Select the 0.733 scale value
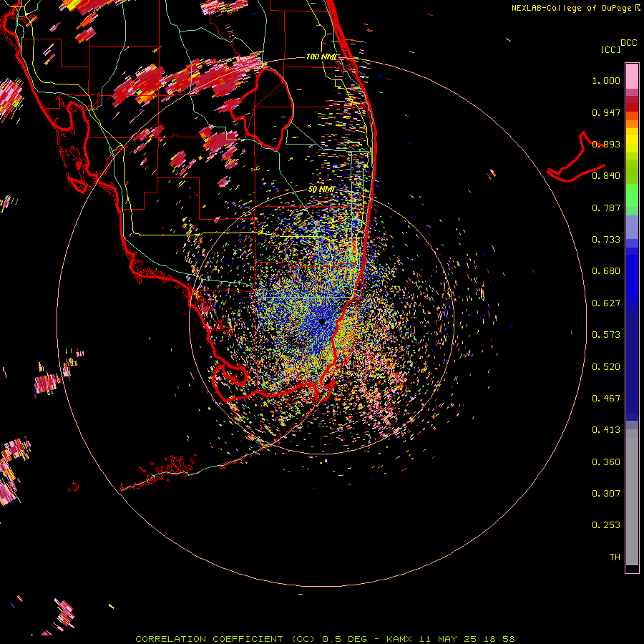Viewport: 644px width, 644px height. [x=606, y=240]
